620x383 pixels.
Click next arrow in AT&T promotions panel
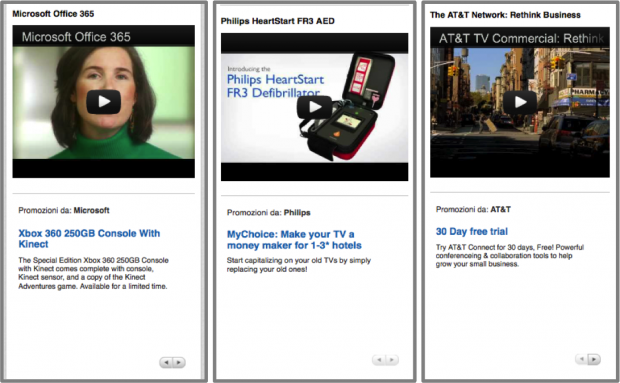(594, 359)
